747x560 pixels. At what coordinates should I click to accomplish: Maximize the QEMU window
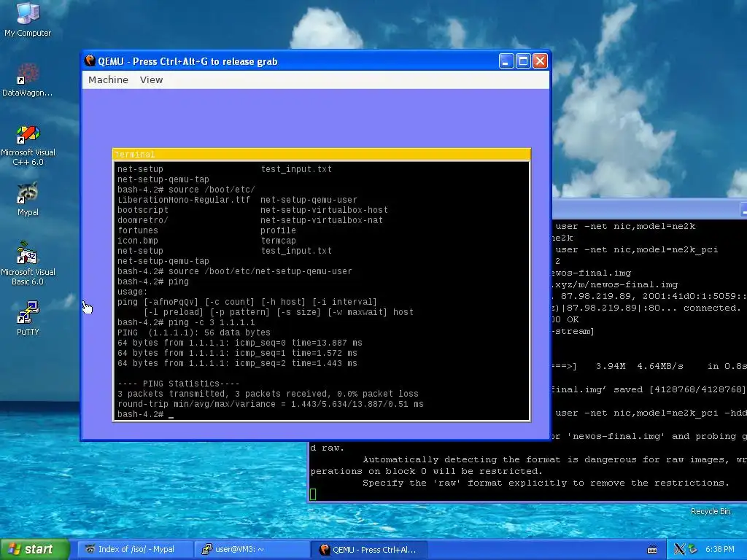(x=523, y=61)
